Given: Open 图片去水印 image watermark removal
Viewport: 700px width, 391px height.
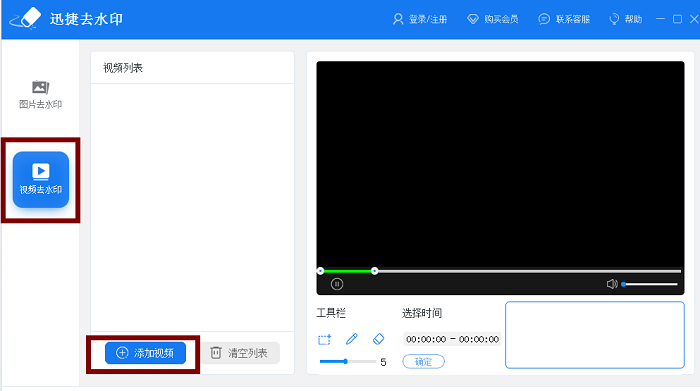Looking at the screenshot, I should [40, 95].
